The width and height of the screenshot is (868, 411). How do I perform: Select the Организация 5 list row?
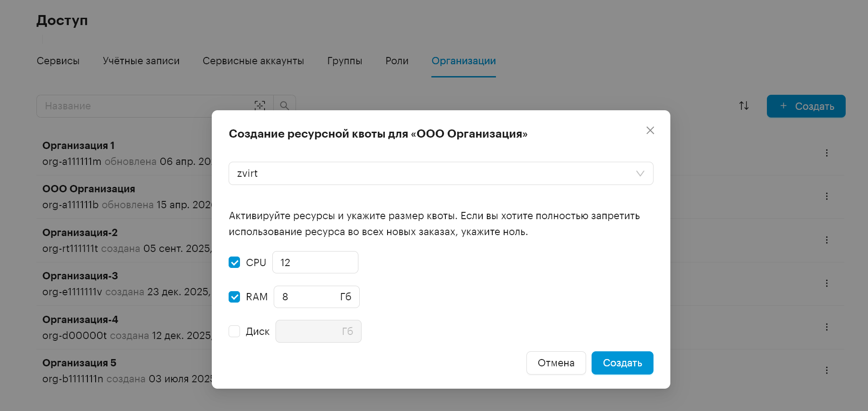click(x=440, y=371)
